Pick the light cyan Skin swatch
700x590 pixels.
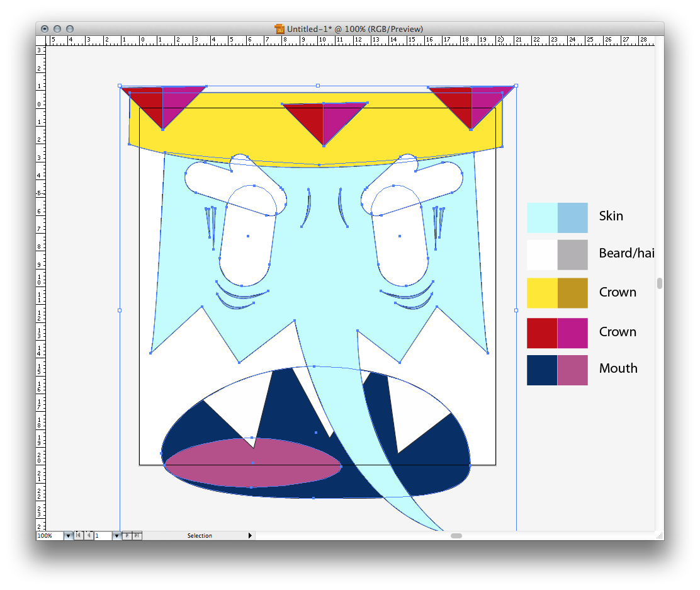tap(542, 218)
